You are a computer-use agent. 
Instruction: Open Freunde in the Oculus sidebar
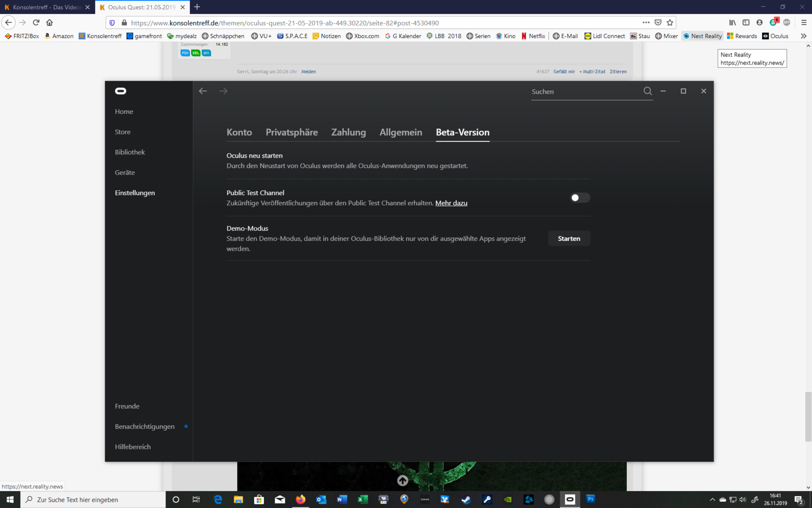tap(127, 406)
